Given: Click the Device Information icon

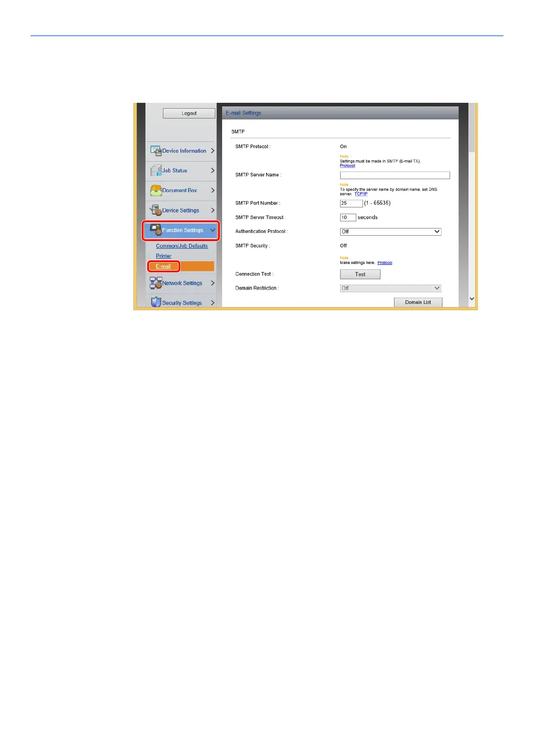Looking at the screenshot, I should click(x=156, y=151).
